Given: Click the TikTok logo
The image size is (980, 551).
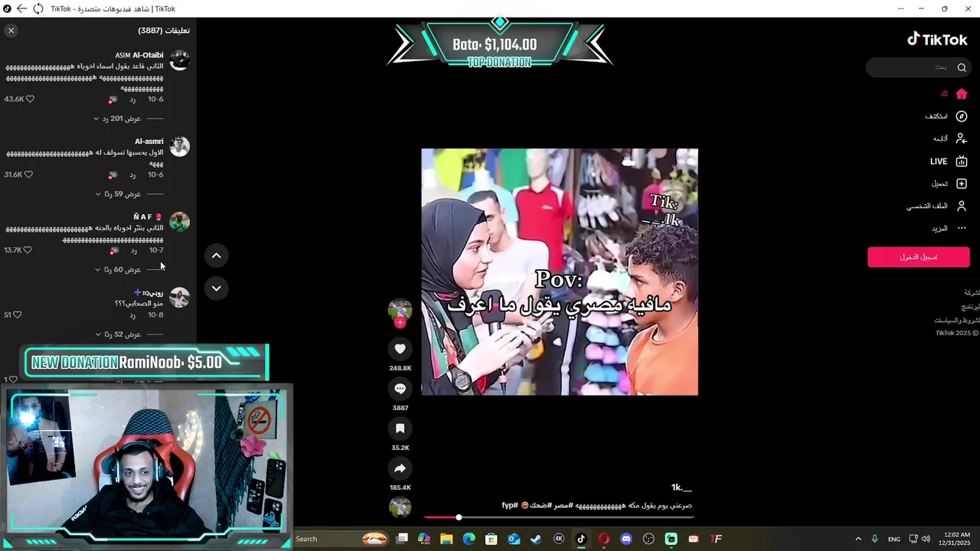Looking at the screenshot, I should tap(937, 40).
